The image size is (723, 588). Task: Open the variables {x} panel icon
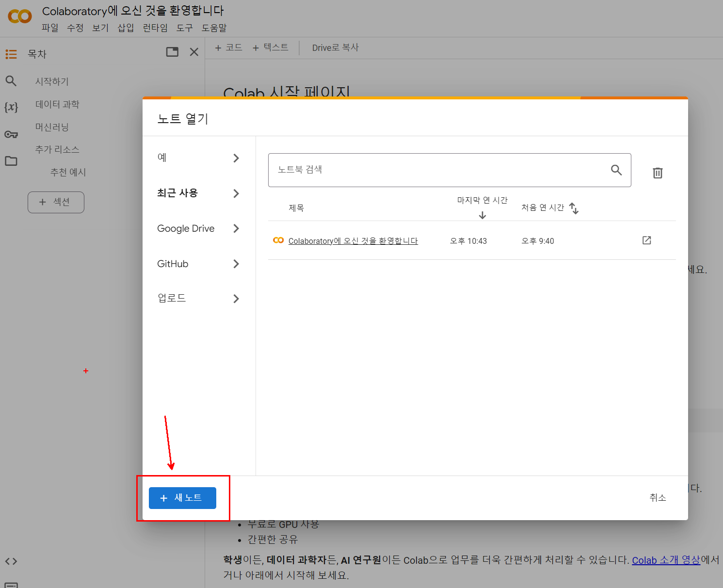(11, 107)
